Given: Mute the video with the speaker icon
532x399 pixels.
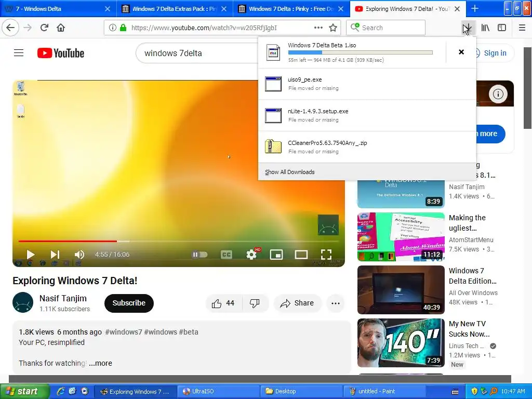Looking at the screenshot, I should tap(79, 255).
